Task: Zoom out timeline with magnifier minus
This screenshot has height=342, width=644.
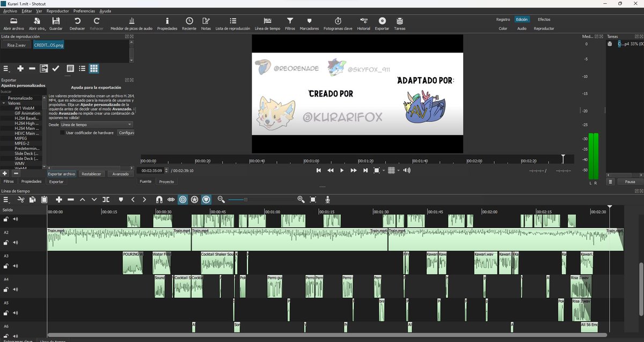Action: [221, 199]
